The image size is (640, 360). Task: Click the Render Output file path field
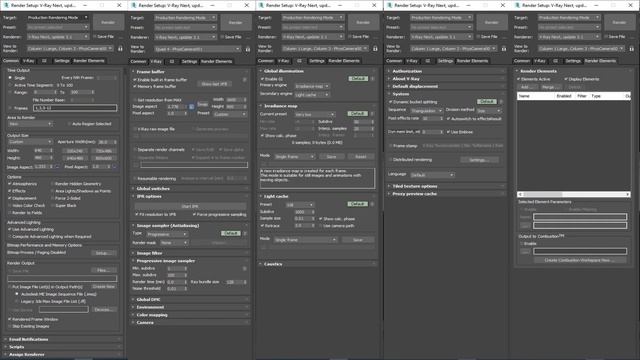point(62,278)
